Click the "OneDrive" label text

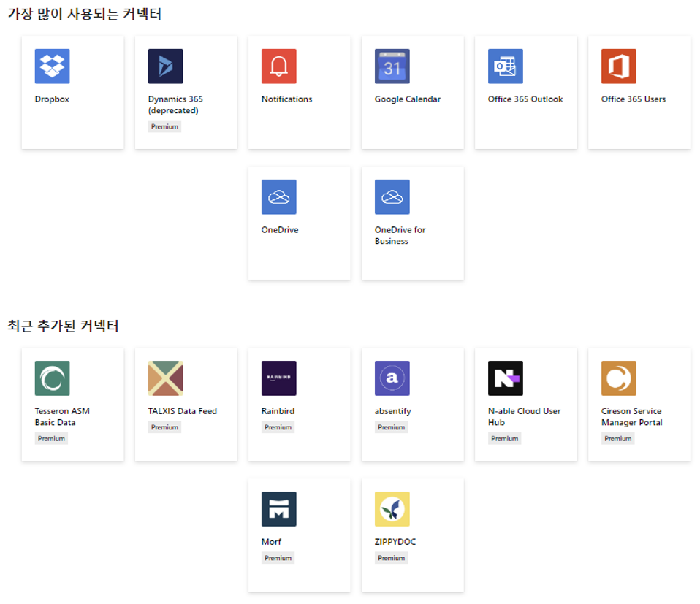[280, 230]
